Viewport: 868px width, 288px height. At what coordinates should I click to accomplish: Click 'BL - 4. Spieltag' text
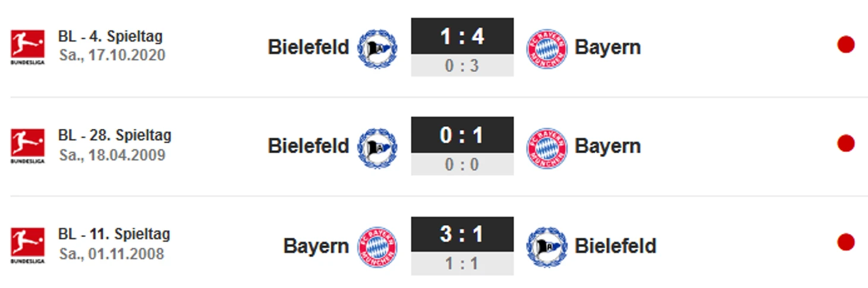(110, 36)
